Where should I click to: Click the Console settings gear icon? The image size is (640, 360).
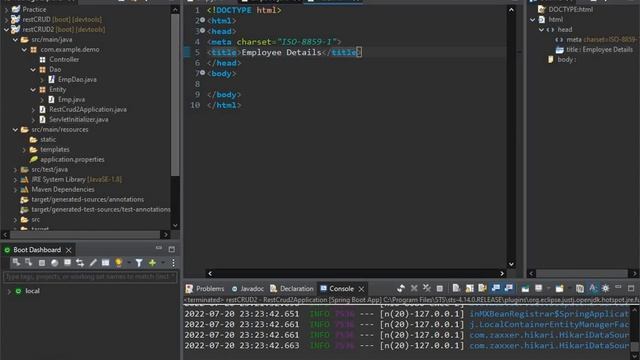(606, 289)
